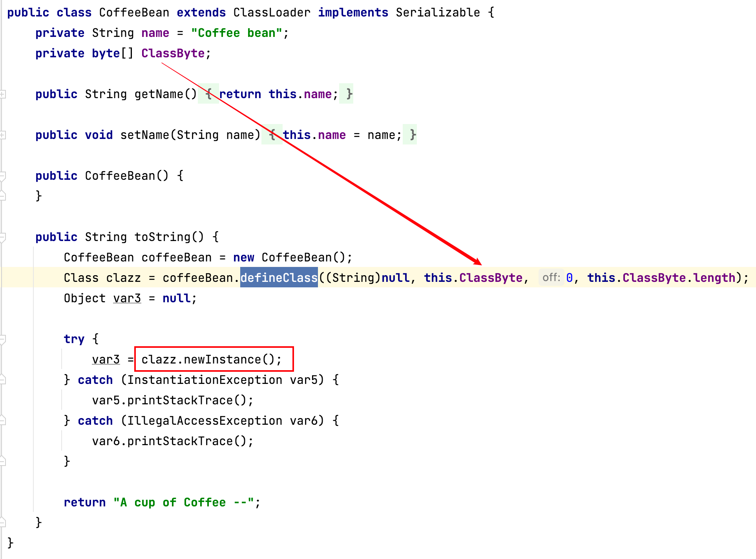Click the 'String name' parameter in setName

[215, 135]
